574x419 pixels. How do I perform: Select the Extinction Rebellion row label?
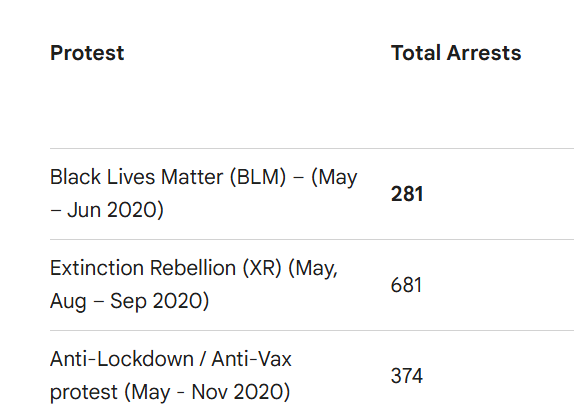[x=194, y=284]
